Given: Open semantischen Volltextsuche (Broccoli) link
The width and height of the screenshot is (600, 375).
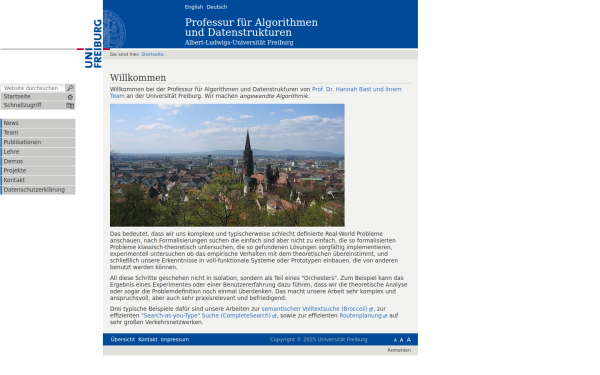Looking at the screenshot, I should [314, 309].
